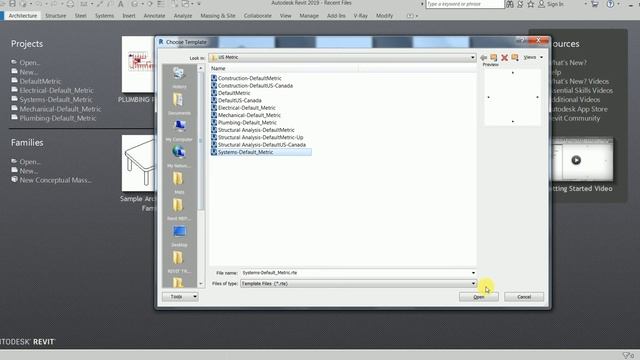
Task: Open the Sample Architecture Family table thumbnail
Action: [x=139, y=163]
